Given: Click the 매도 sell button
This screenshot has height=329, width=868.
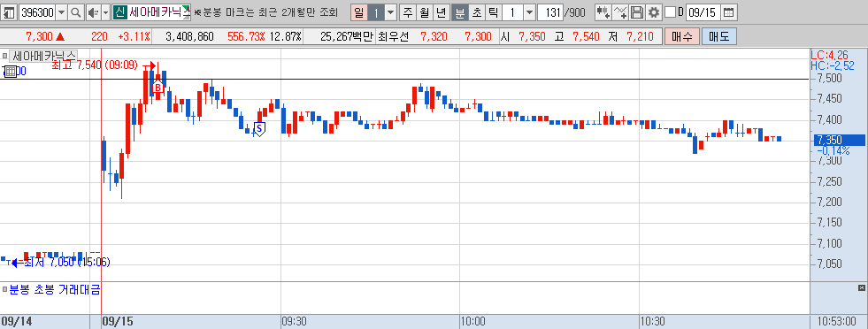Looking at the screenshot, I should click(x=719, y=37).
